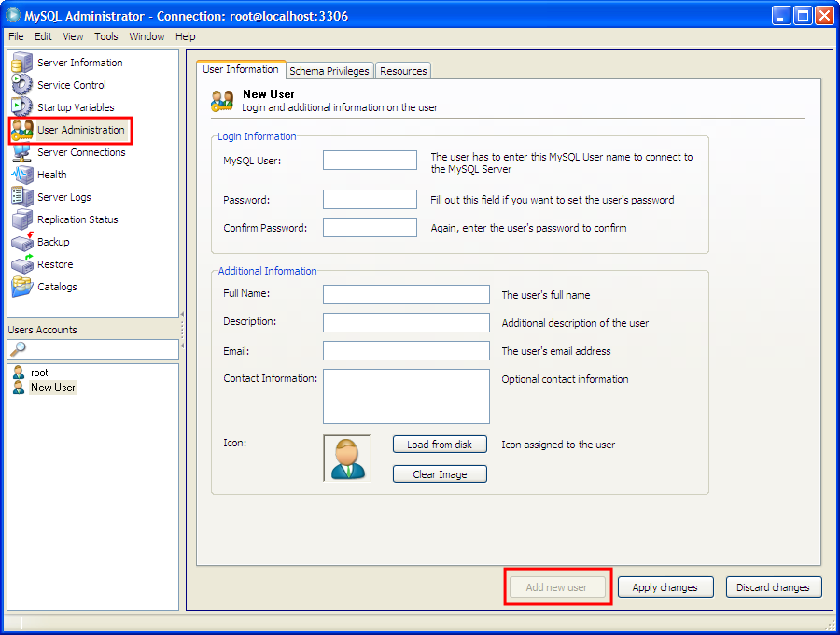Image resolution: width=840 pixels, height=635 pixels.
Task: Close the MySQL Administrator window
Action: 824,16
